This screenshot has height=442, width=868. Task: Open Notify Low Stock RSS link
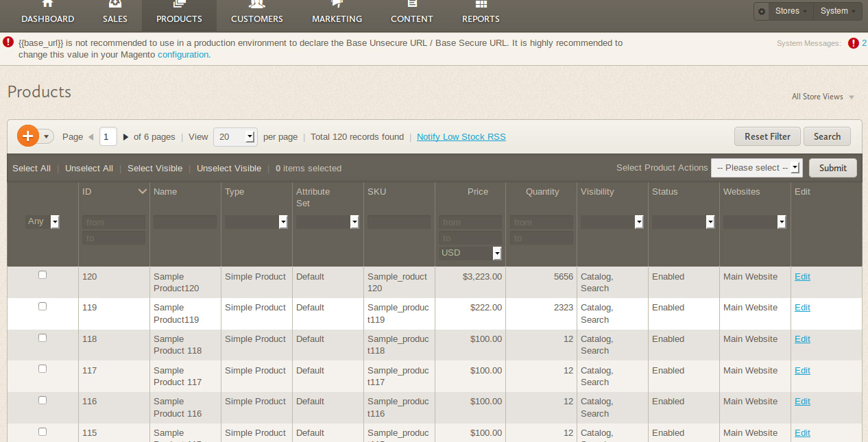pos(461,136)
